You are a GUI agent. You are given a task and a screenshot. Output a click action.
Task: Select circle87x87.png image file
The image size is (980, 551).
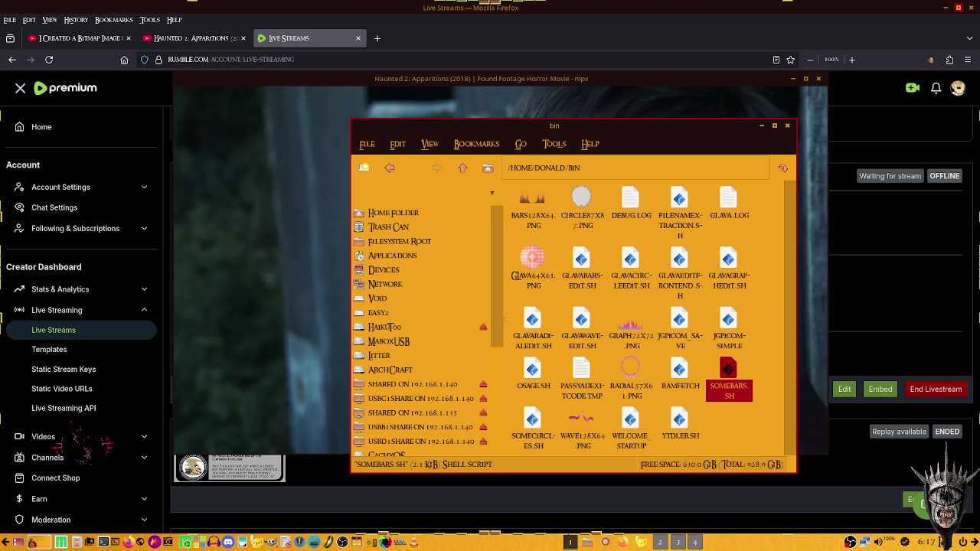click(582, 208)
